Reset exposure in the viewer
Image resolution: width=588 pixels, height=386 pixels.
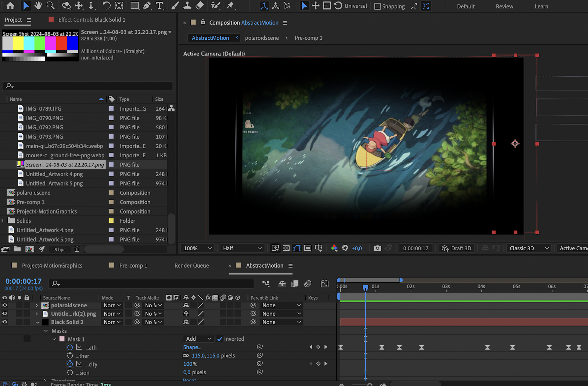(x=345, y=248)
